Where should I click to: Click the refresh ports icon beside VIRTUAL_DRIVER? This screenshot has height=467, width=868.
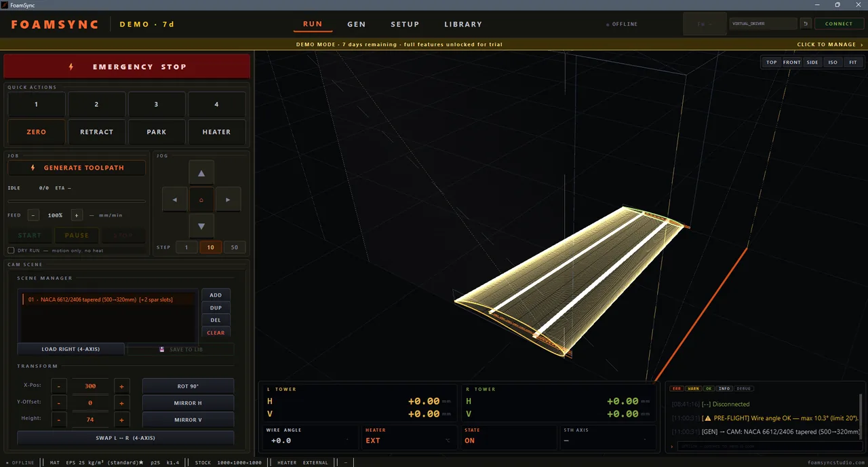806,24
